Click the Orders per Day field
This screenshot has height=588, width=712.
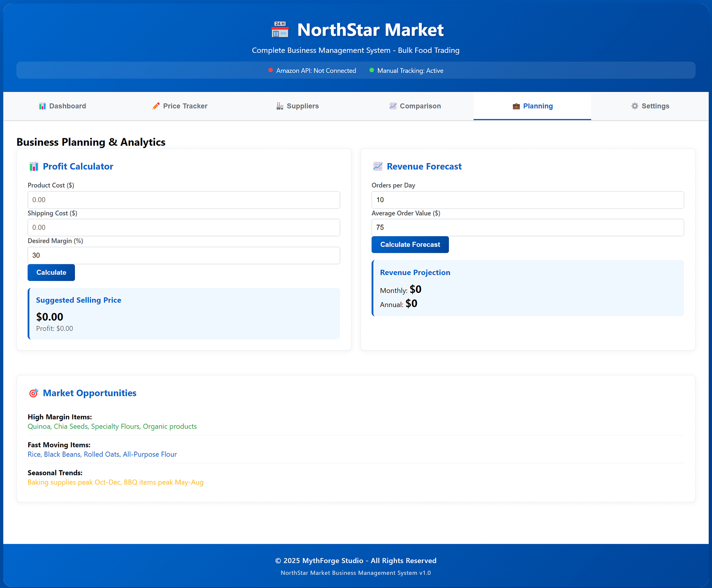[x=527, y=200]
